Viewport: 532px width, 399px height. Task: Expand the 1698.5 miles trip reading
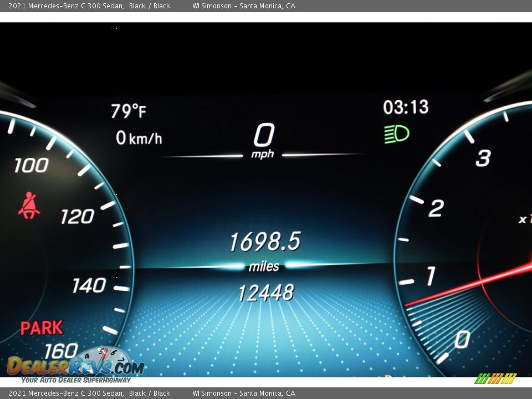[x=265, y=242]
